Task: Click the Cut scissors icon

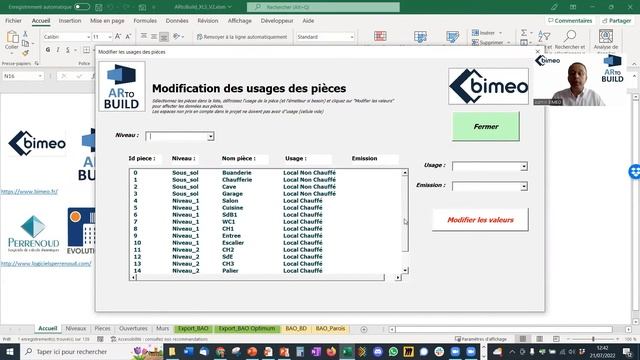Action: 25,34
